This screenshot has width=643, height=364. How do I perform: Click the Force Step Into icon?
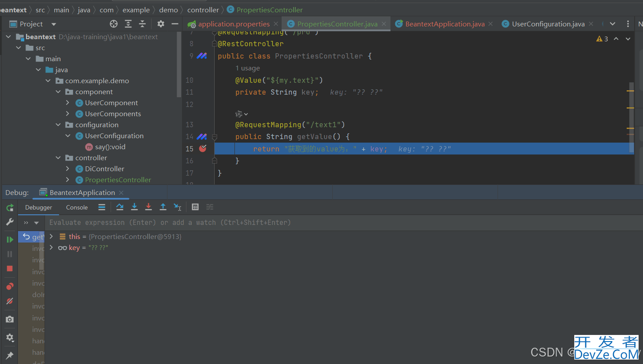(149, 207)
